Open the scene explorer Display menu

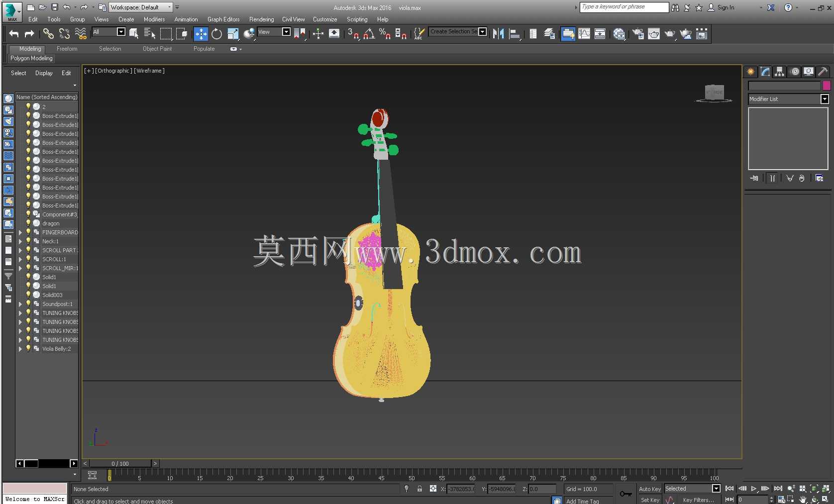44,73
